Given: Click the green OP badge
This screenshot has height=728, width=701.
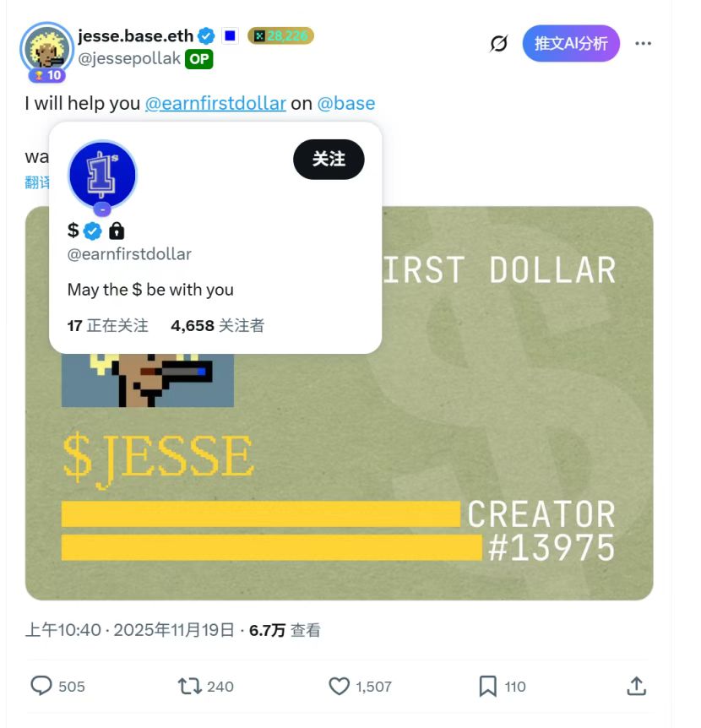Looking at the screenshot, I should tap(199, 59).
